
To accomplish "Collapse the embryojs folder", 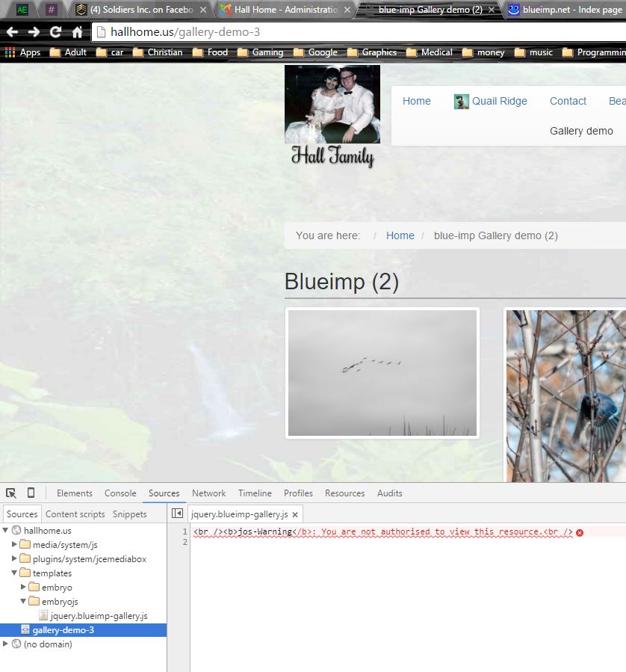I will point(23,601).
